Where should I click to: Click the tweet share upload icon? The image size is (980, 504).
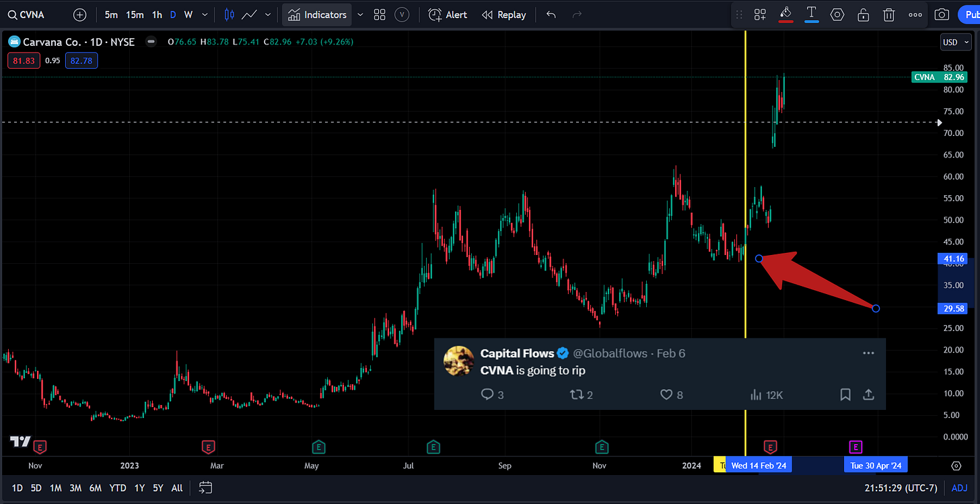[x=869, y=395]
